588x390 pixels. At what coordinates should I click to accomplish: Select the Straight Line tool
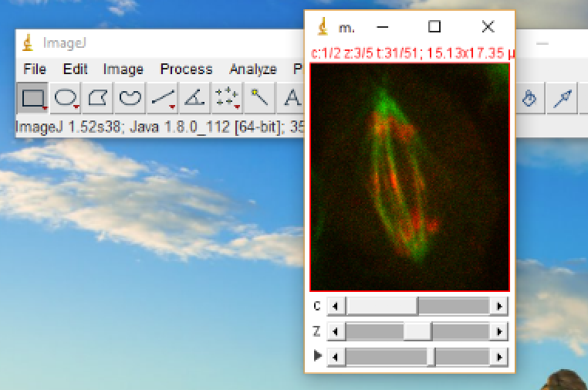coord(163,98)
